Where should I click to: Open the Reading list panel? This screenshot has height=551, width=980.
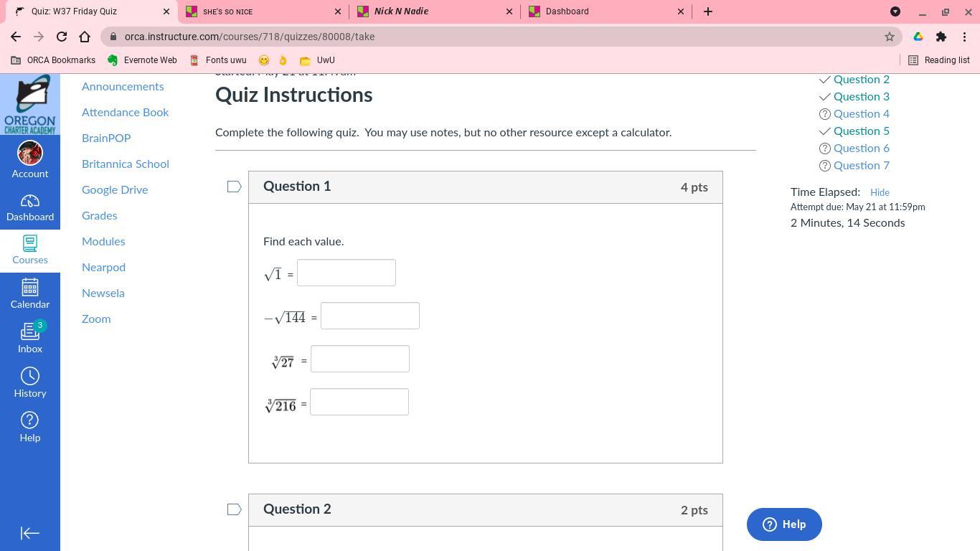coord(939,60)
